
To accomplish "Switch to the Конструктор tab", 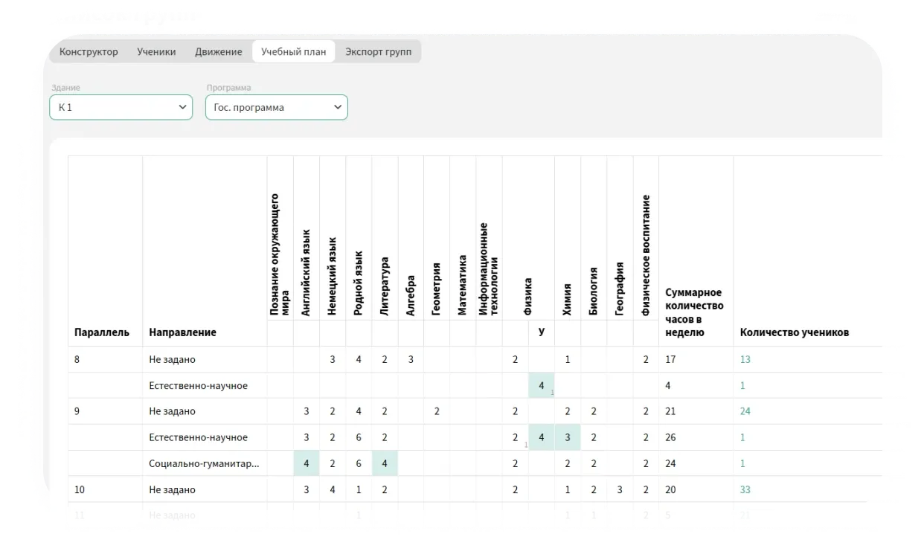I will 89,52.
